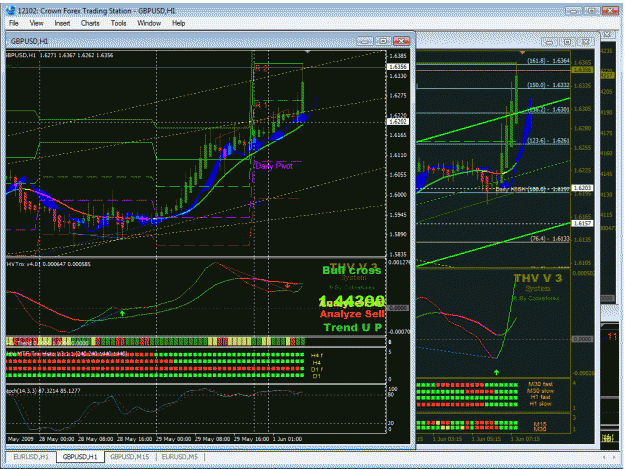Click the green up arrow in the GBPUSD,H1 Trix panel
Image resolution: width=625 pixels, height=469 pixels.
tap(122, 313)
